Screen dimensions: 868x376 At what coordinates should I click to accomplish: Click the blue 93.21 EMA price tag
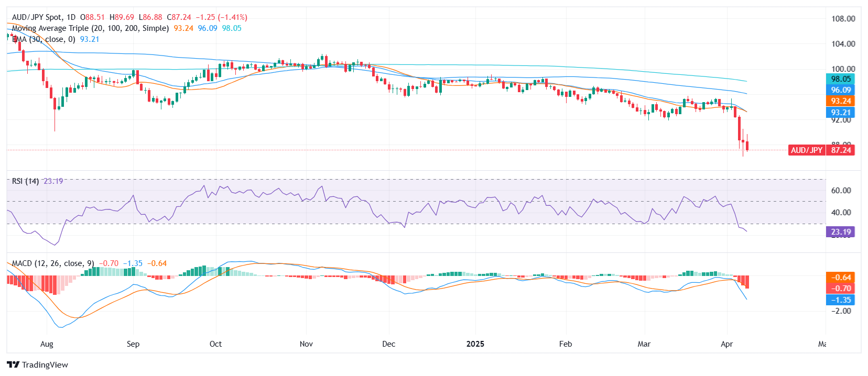840,113
